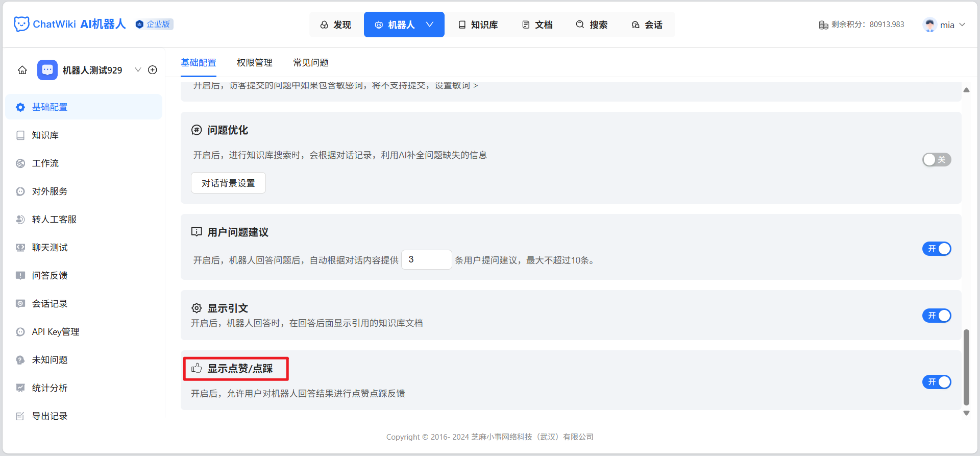The width and height of the screenshot is (980, 456).
Task: Open 知识库 in the left sidebar
Action: pos(84,135)
